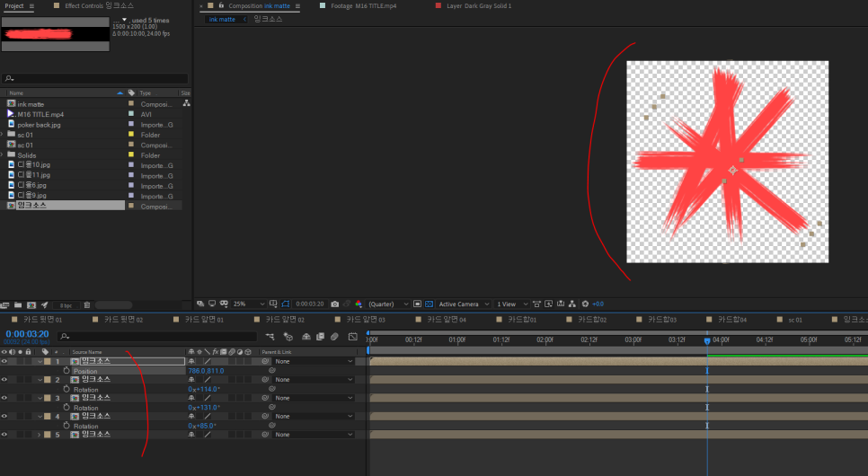Screen dimensions: 868x476
Task: Click the rocket icon in Project panel footer
Action: click(x=44, y=305)
